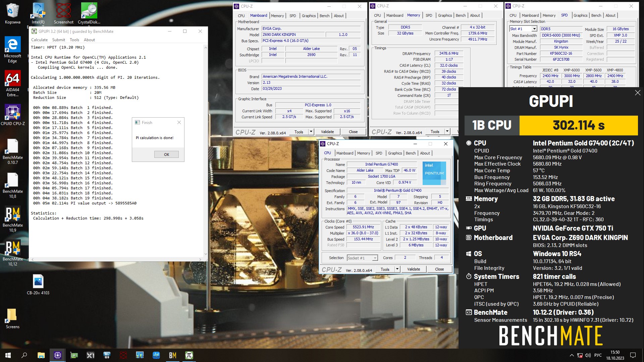The image size is (644, 362).
Task: Switch to Graphics tab in SPD CPU-Z window
Action: [x=580, y=15]
